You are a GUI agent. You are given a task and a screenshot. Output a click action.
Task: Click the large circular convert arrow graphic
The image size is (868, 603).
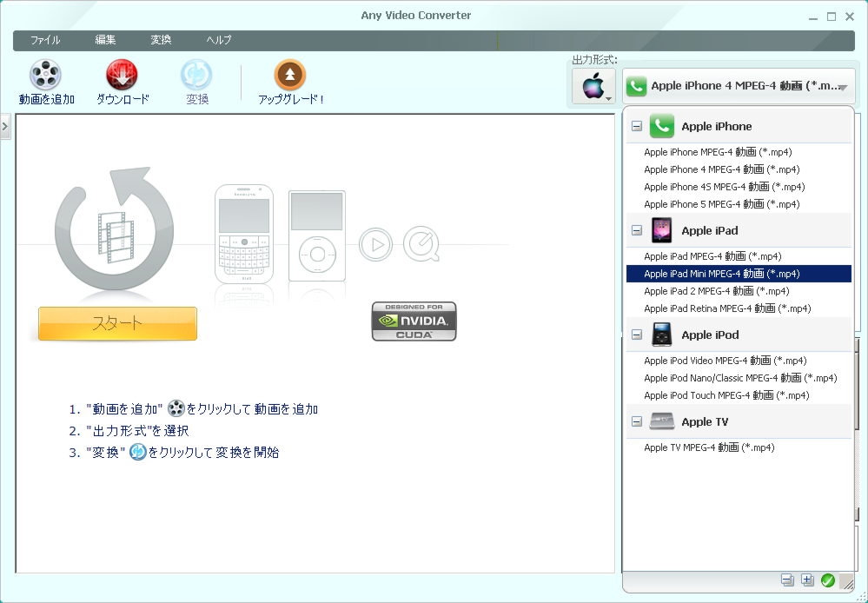click(115, 229)
